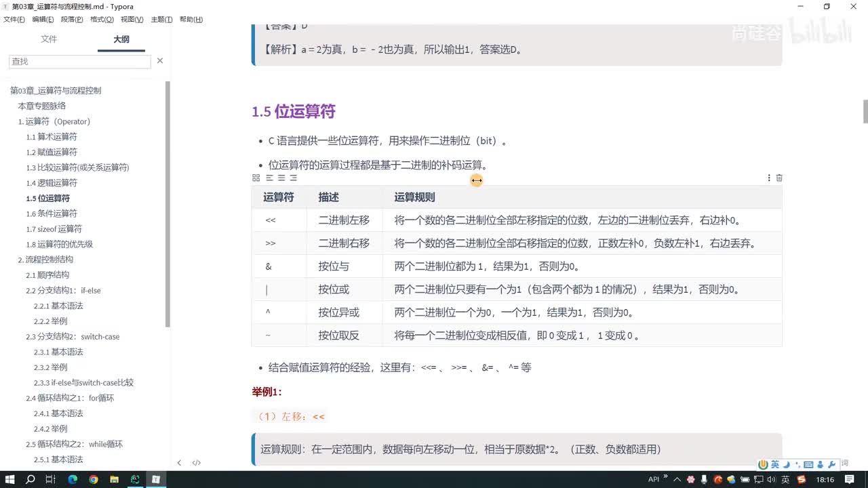
Task: Open notification center
Action: click(851, 479)
